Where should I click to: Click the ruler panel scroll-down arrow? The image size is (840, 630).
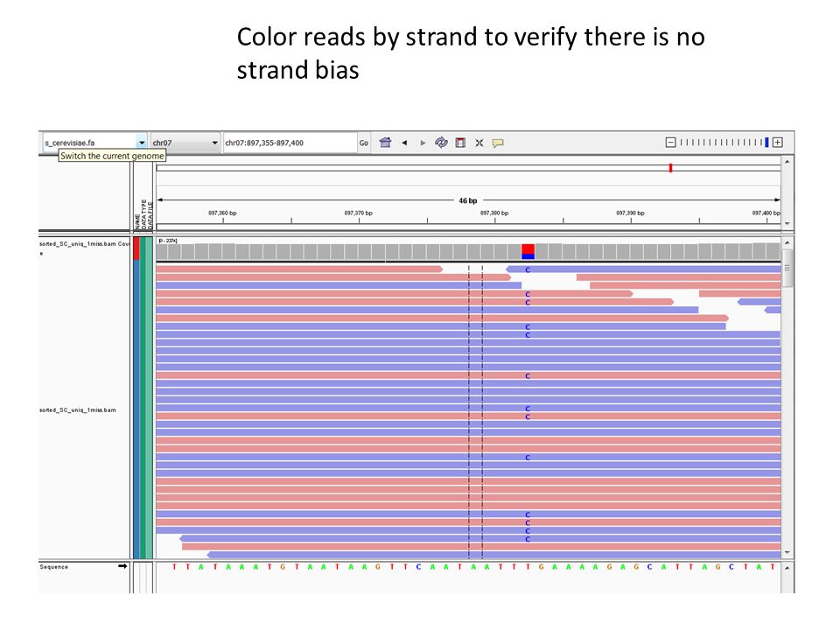(787, 223)
